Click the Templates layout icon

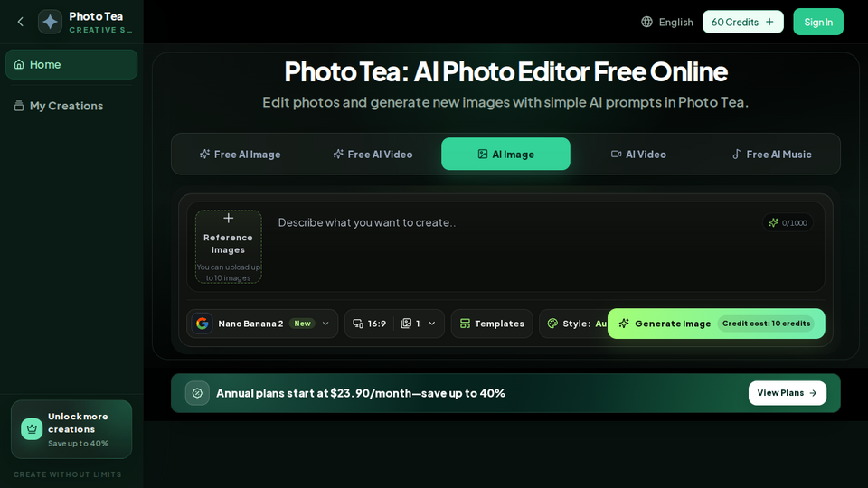point(465,324)
